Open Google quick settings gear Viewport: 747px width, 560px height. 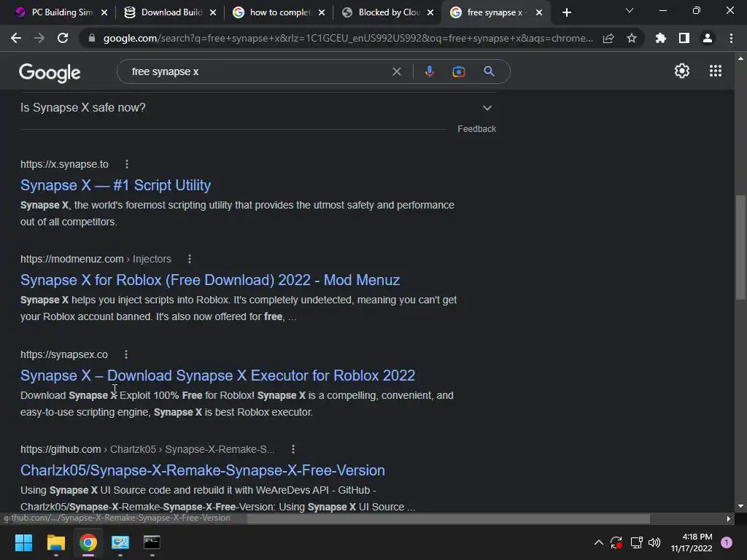click(682, 71)
